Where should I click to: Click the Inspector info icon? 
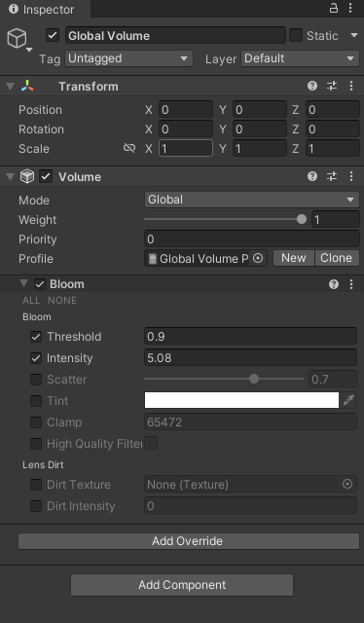[x=14, y=9]
